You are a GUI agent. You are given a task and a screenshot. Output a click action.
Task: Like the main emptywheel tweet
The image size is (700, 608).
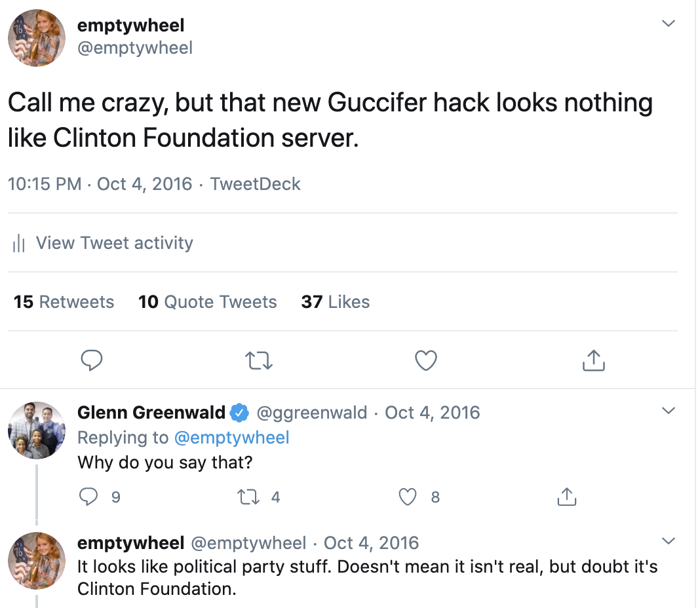pyautogui.click(x=426, y=361)
